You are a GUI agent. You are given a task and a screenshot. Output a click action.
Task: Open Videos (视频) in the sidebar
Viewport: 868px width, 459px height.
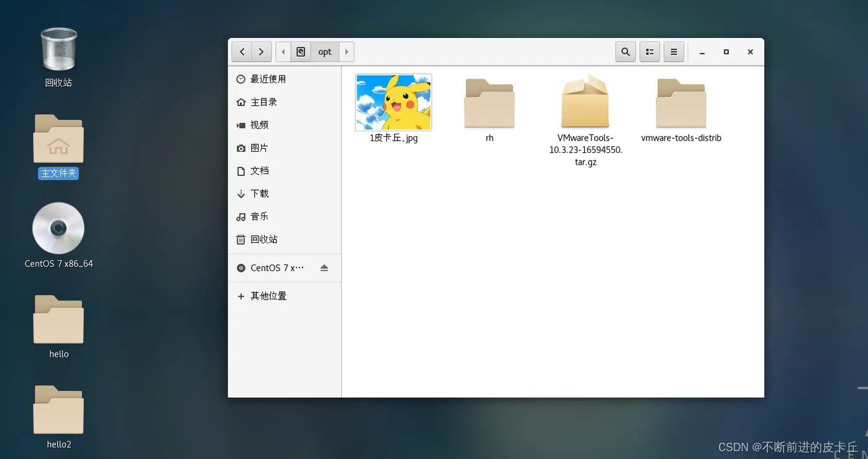click(285, 125)
